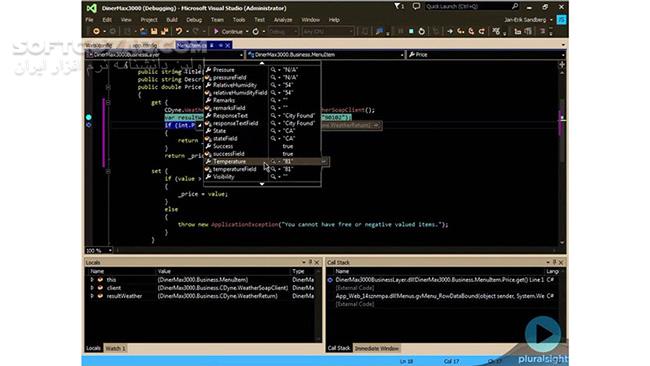
Task: Click the Pause (Break All) toolbar icon
Action: [400, 32]
